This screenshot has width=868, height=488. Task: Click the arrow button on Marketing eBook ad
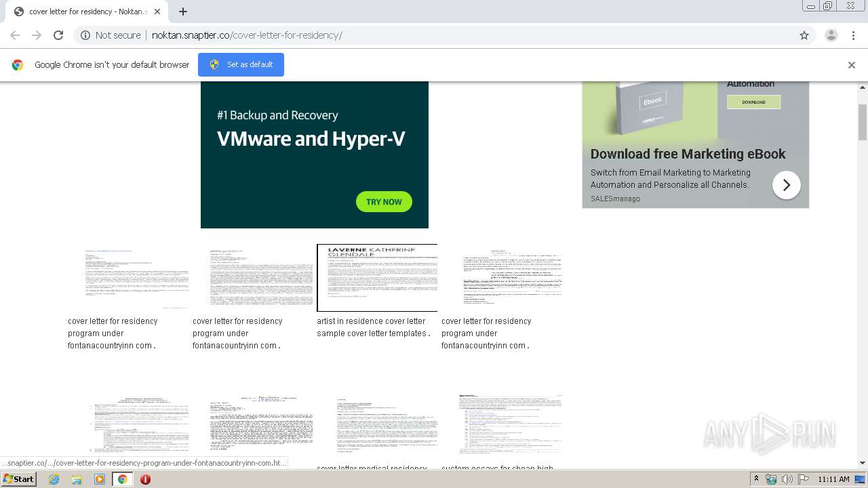pos(787,185)
